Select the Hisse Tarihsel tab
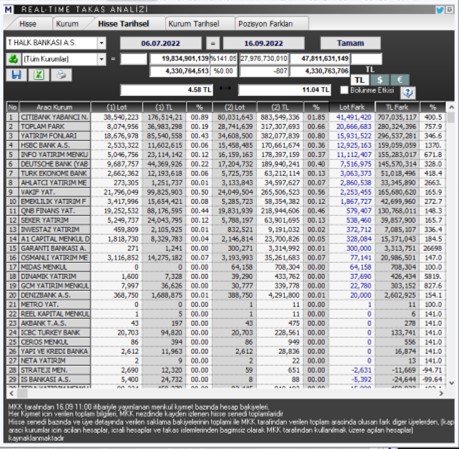This screenshot has width=459, height=449. click(123, 24)
